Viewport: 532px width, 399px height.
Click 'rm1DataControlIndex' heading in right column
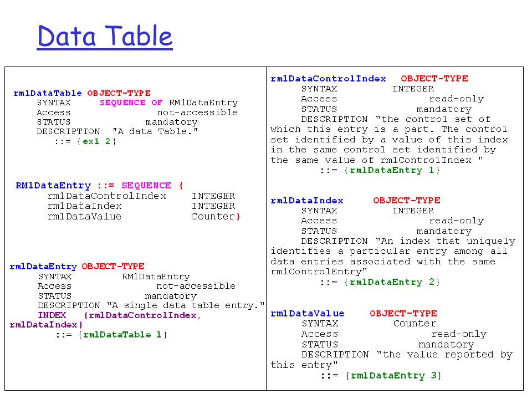click(x=328, y=79)
